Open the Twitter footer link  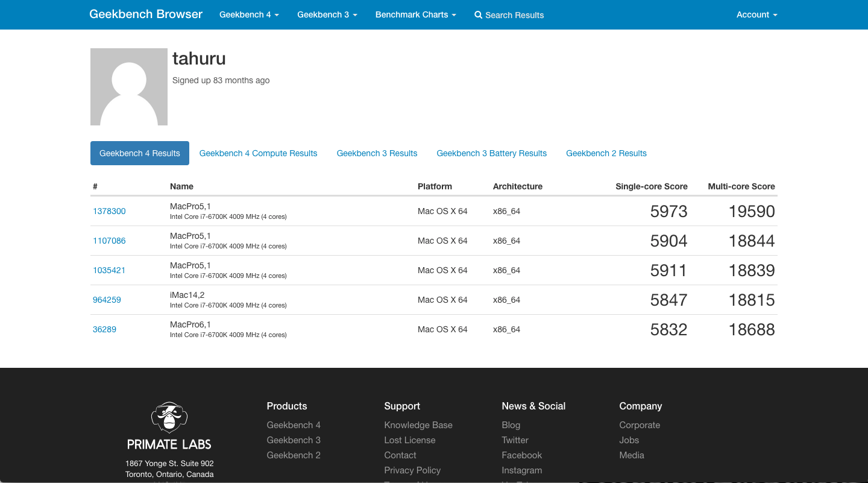point(515,440)
